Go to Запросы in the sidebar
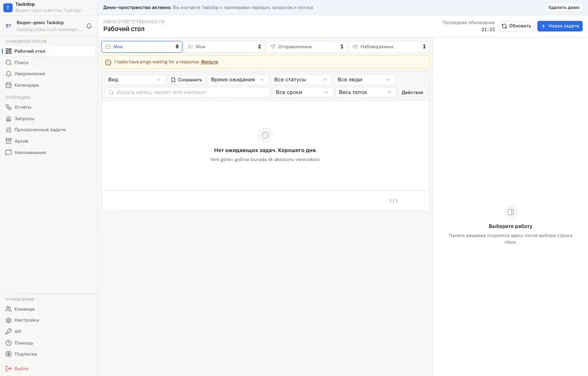The width and height of the screenshot is (588, 376). pos(49,119)
